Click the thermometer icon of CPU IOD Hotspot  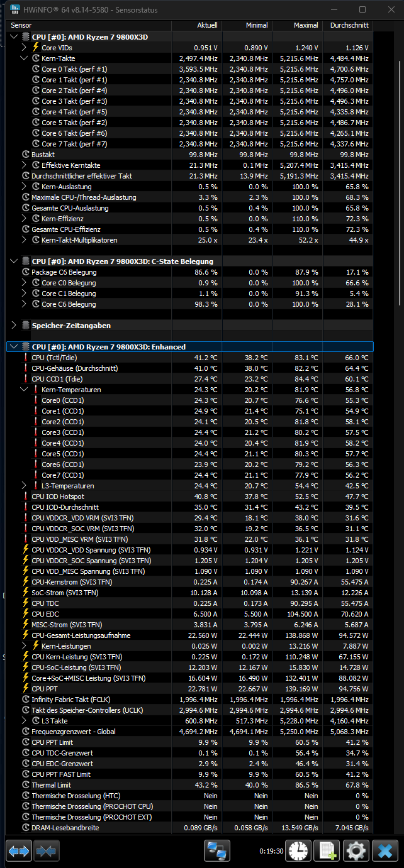click(x=26, y=497)
